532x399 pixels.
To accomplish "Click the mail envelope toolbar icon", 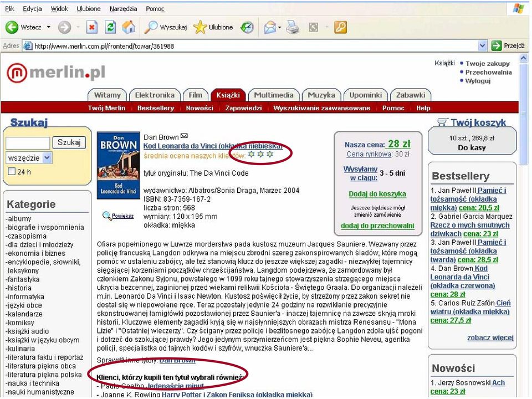I will 270,27.
